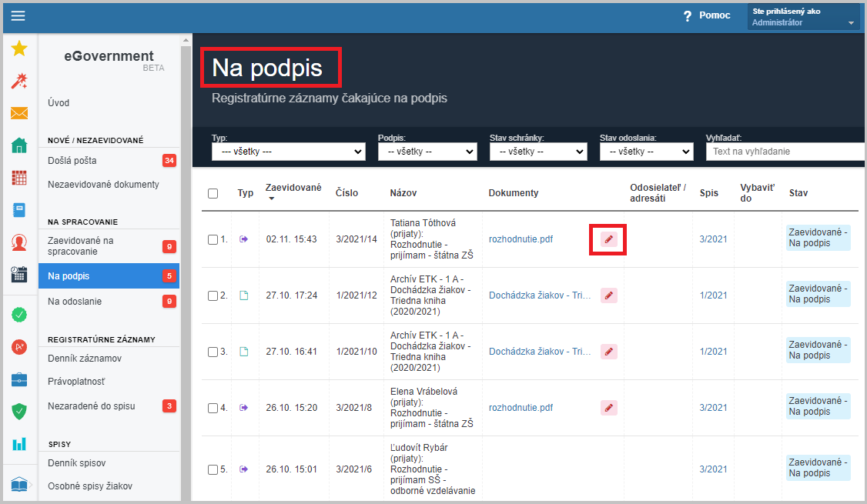Open Dochádzka žiakov document link in row 2
The width and height of the screenshot is (867, 504).
pyautogui.click(x=540, y=295)
